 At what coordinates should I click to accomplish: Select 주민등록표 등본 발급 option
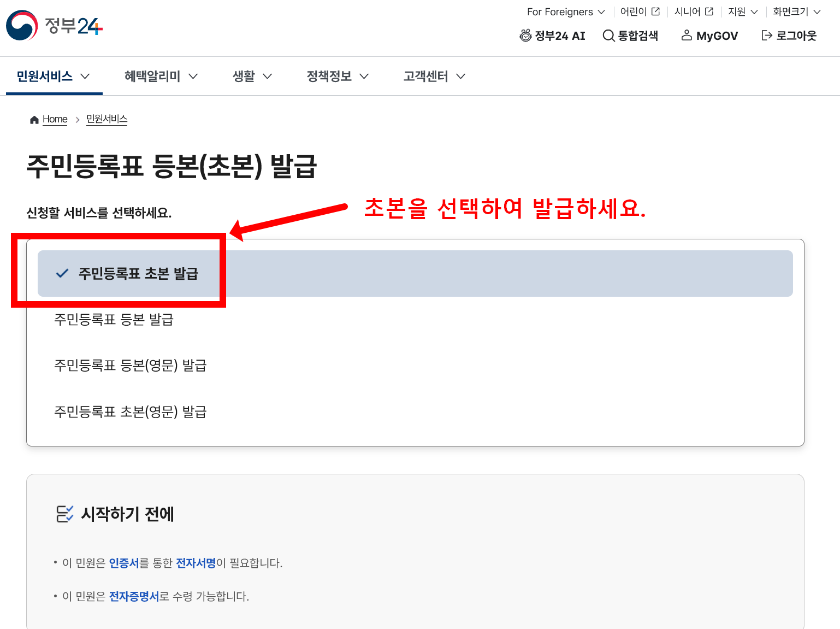click(x=114, y=319)
